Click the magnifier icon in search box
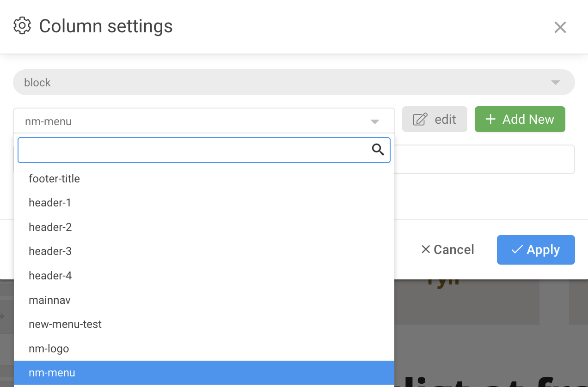 click(x=378, y=150)
